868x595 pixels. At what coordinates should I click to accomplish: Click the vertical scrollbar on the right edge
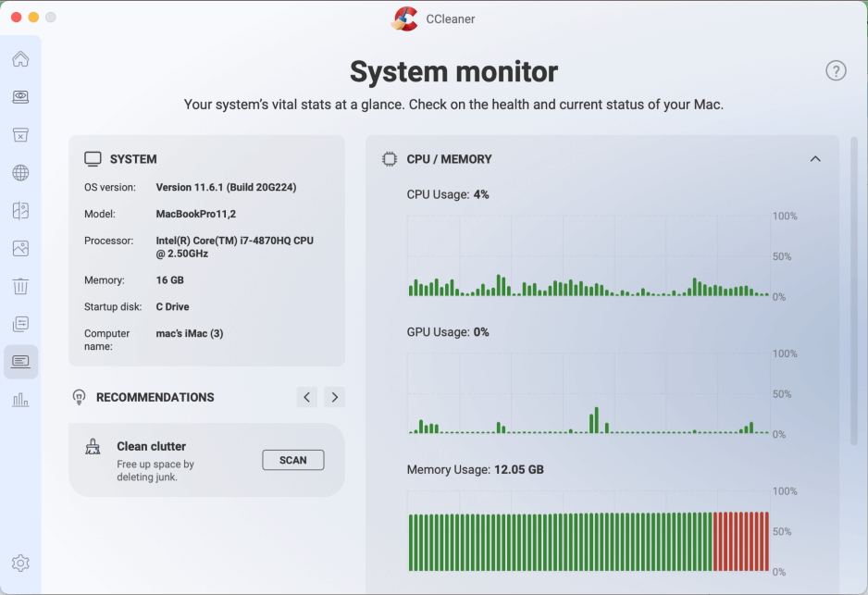(854, 291)
